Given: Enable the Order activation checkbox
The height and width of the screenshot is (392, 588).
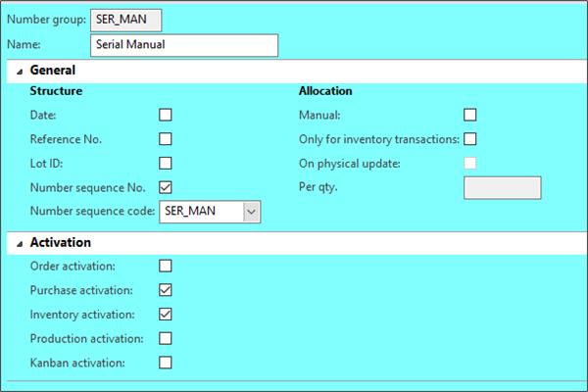Looking at the screenshot, I should coord(166,266).
